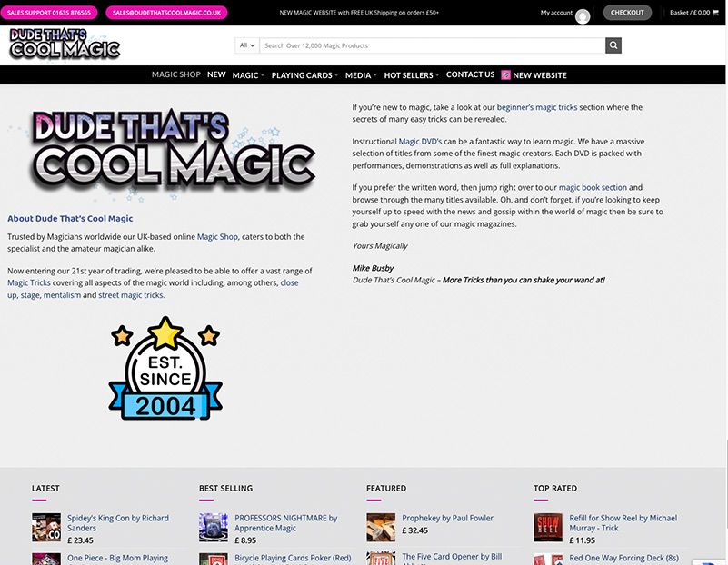Click the £ 23.45 price
The width and height of the screenshot is (728, 565).
click(80, 540)
